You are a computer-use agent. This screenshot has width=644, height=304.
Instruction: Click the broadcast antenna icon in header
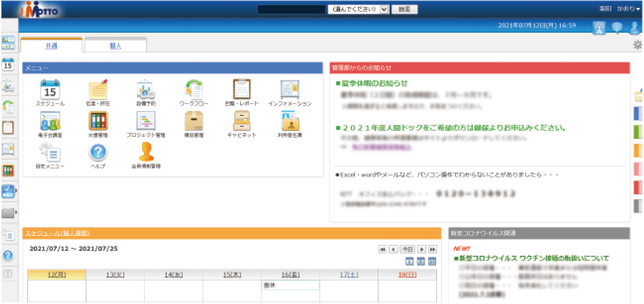point(599,28)
